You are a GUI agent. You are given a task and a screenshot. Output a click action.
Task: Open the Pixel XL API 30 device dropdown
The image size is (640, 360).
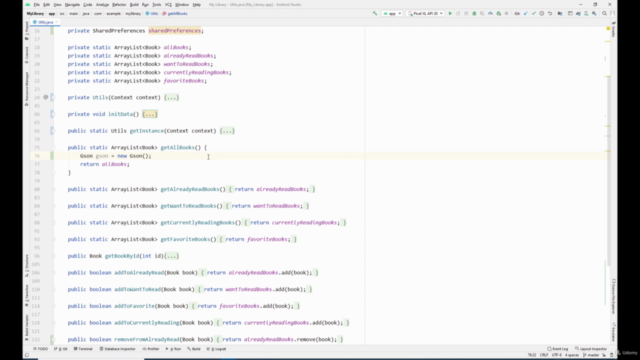point(425,13)
